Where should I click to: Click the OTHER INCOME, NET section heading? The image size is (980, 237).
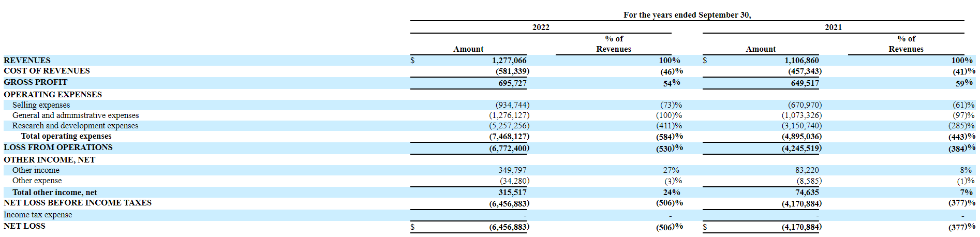tap(49, 160)
